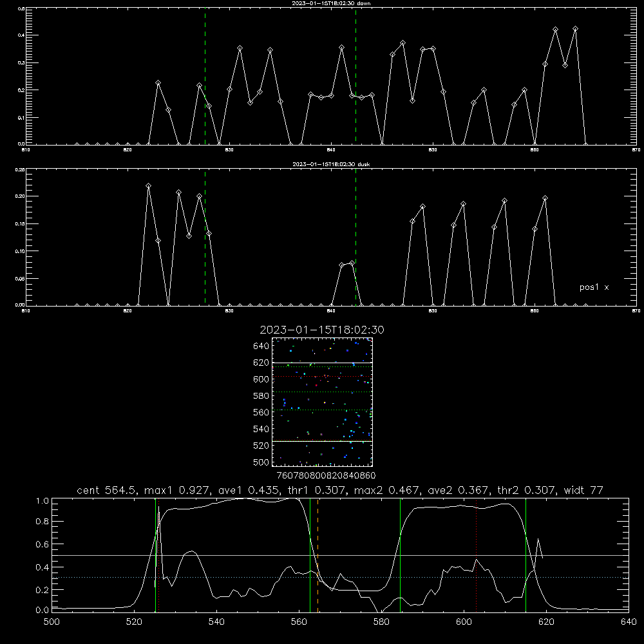Click the 'thr1 0.307' value
This screenshot has width=644, height=644.
point(317,490)
